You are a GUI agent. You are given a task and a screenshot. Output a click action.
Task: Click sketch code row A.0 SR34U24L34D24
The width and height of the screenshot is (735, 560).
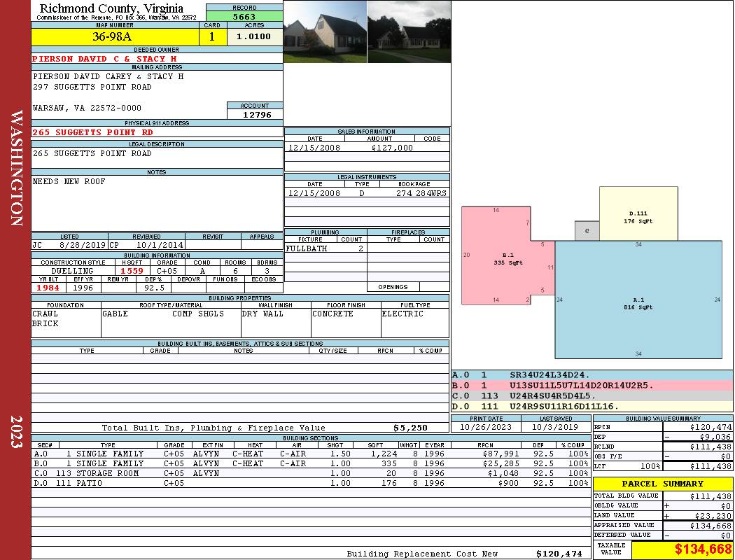click(x=592, y=375)
